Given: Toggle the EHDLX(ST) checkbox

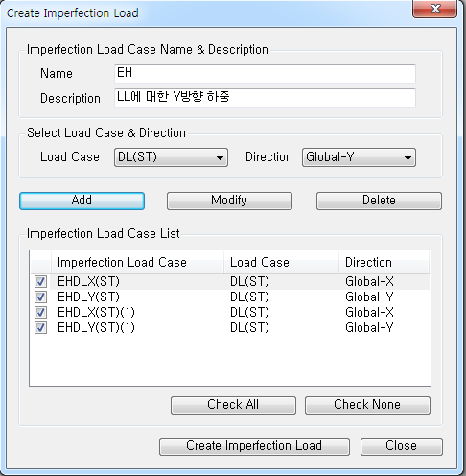Looking at the screenshot, I should [x=40, y=282].
